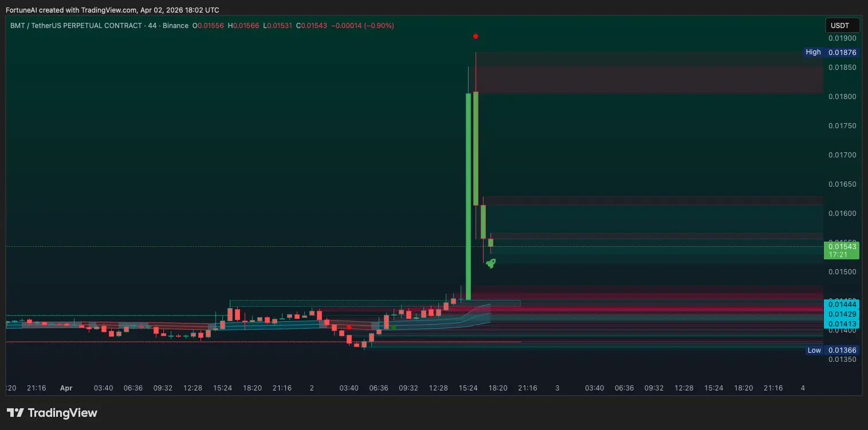Click the Apr label on the time axis

pyautogui.click(x=66, y=388)
